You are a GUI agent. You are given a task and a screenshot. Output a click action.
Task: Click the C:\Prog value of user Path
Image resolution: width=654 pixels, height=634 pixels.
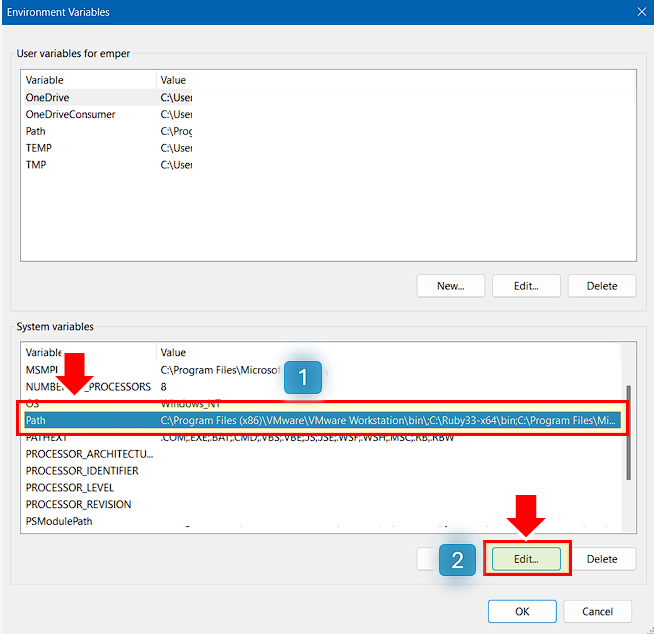click(176, 131)
